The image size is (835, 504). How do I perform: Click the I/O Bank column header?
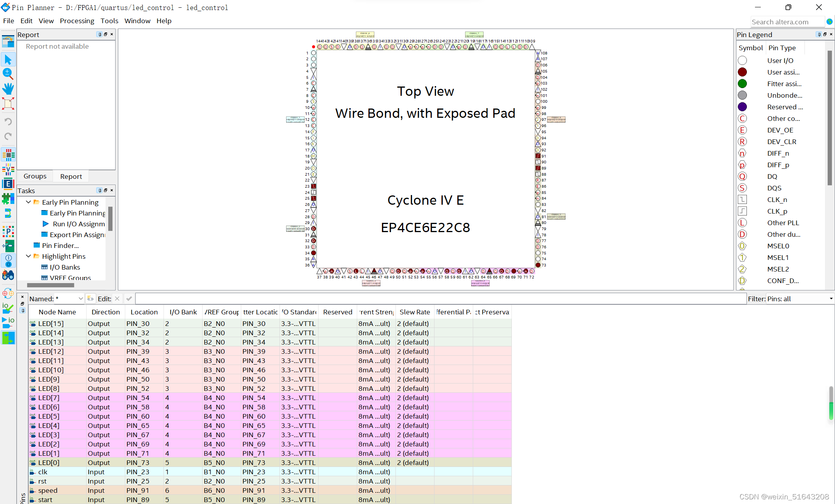[x=183, y=312]
